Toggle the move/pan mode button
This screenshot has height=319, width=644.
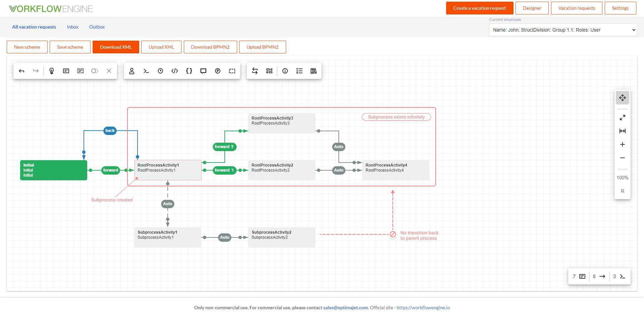623,98
